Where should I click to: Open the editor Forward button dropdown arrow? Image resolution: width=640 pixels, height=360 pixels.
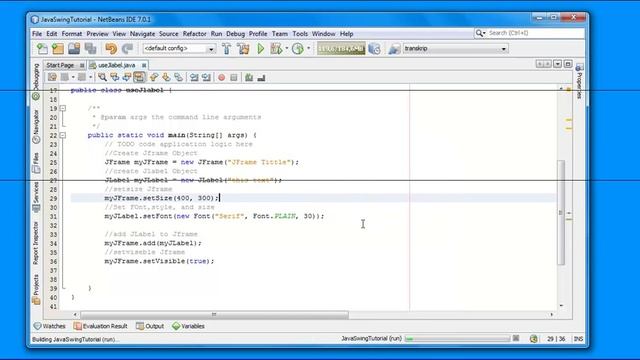pyautogui.click(x=90, y=77)
